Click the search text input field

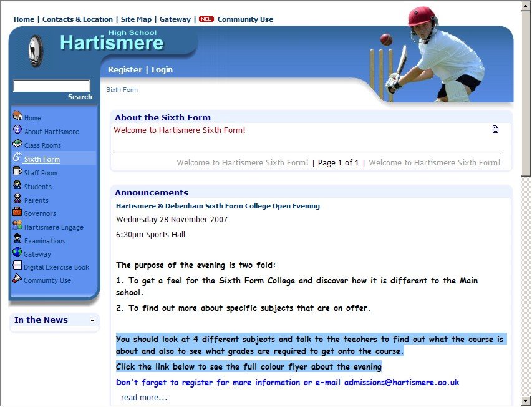tap(52, 86)
